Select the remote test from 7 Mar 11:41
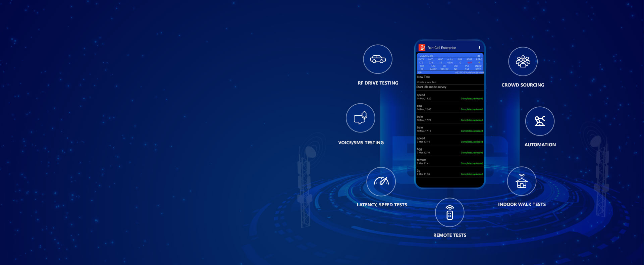644x265 pixels. (x=449, y=161)
